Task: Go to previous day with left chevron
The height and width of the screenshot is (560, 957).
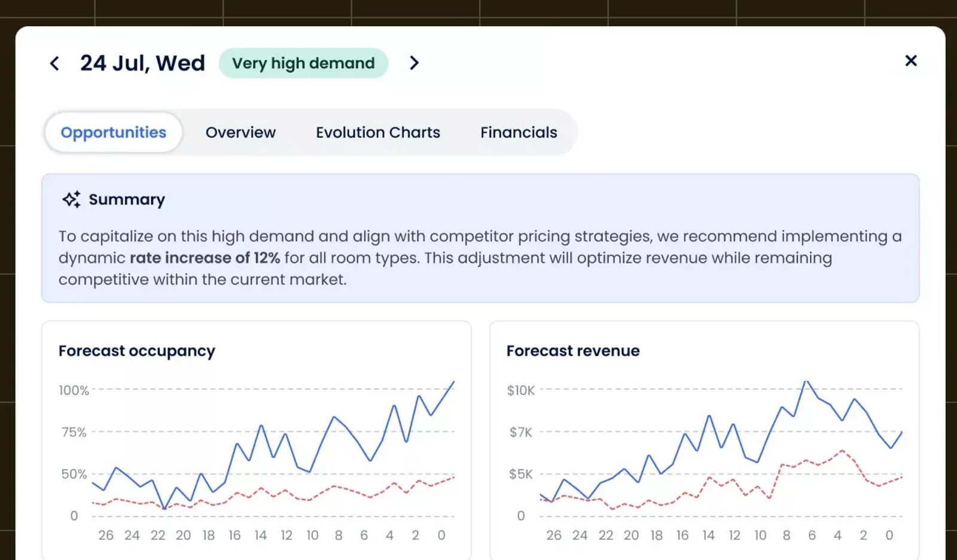Action: 54,63
